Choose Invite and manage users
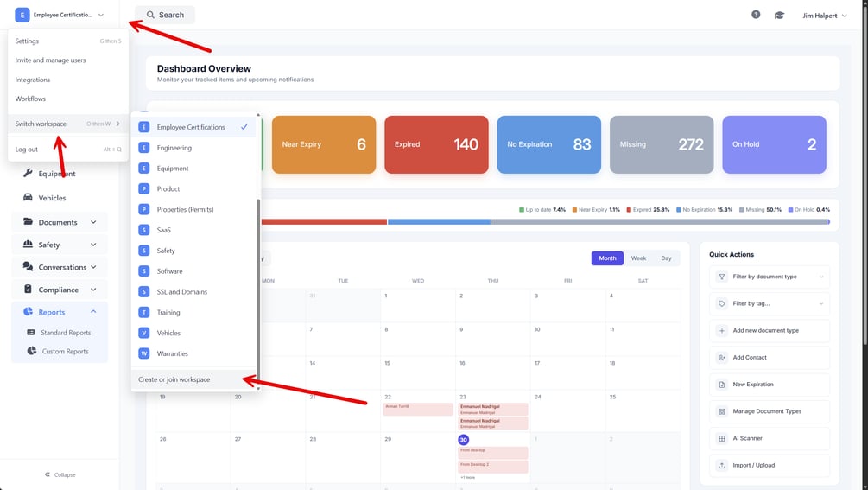The image size is (868, 490). point(68,60)
